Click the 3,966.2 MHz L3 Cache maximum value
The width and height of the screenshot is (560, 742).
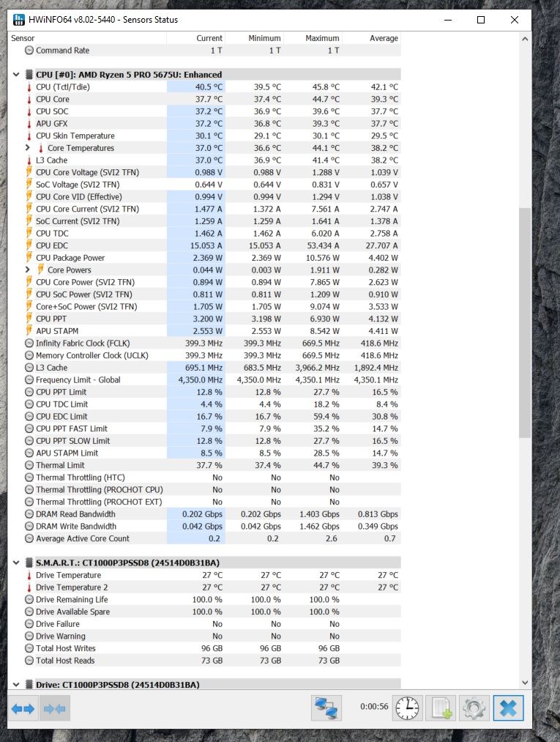(318, 368)
